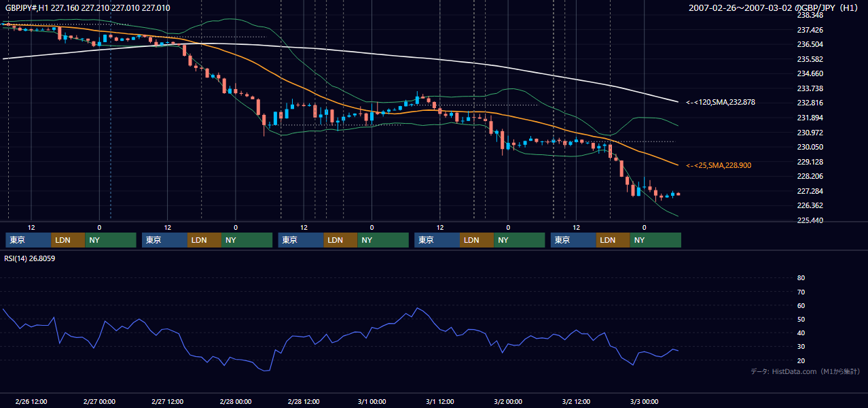The height and width of the screenshot is (408, 868).
Task: Click price axis value 235.582
Action: pos(810,59)
